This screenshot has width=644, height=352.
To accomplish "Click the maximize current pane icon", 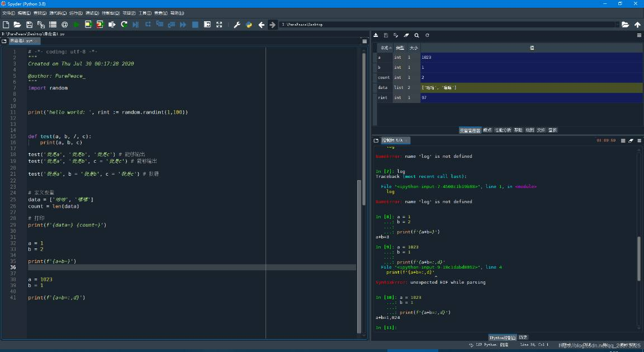I will pos(219,25).
